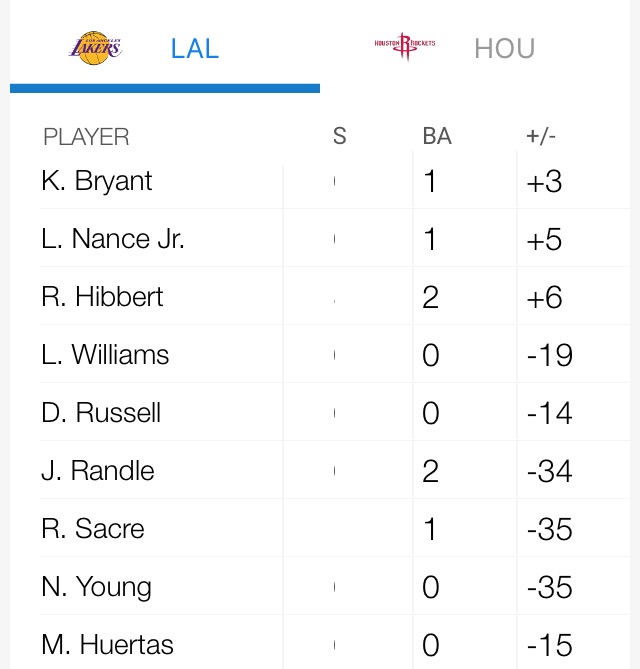This screenshot has width=640, height=669.
Task: Tap D. Russell player name
Action: click(x=101, y=413)
